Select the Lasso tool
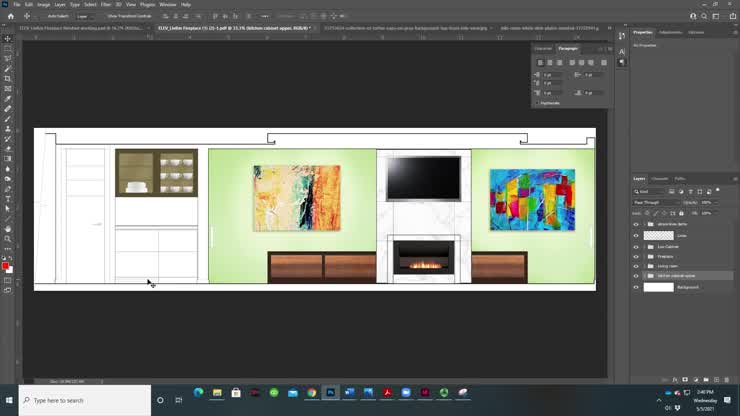This screenshot has height=416, width=740. tap(8, 59)
